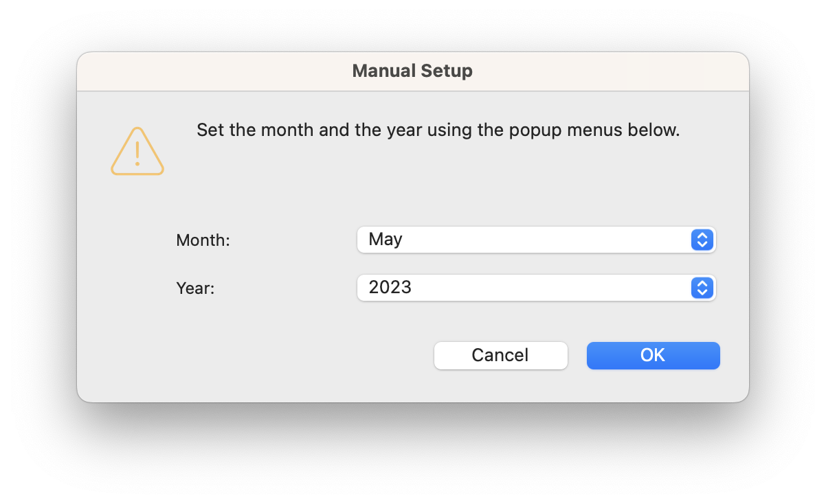The width and height of the screenshot is (826, 504).
Task: Click the Year: label text
Action: coord(195,288)
